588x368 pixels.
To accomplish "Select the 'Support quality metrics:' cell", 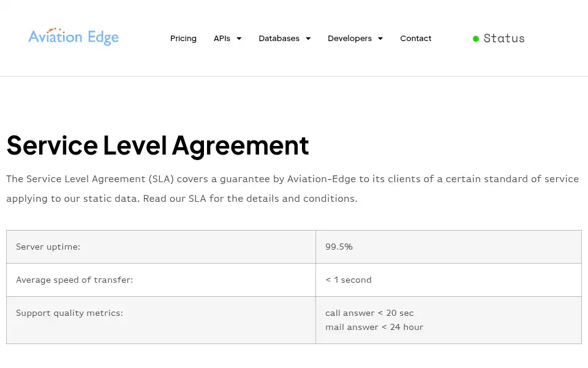I will tap(161, 320).
